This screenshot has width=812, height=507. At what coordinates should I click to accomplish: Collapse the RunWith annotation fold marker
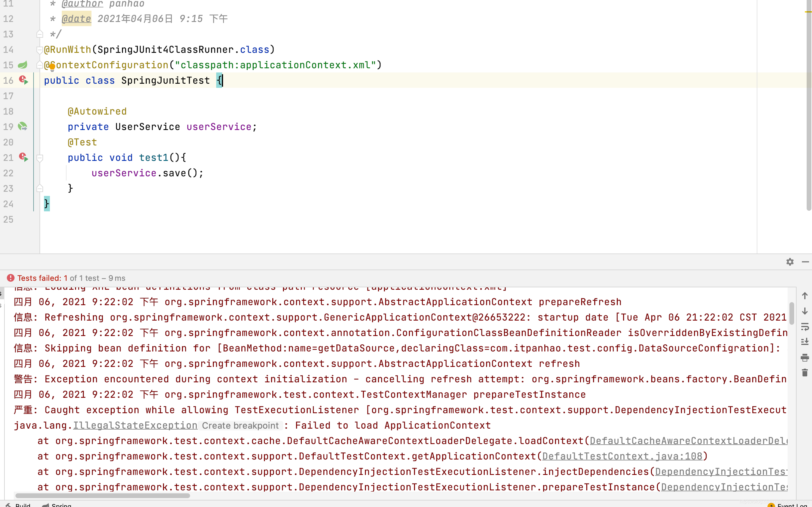click(39, 50)
